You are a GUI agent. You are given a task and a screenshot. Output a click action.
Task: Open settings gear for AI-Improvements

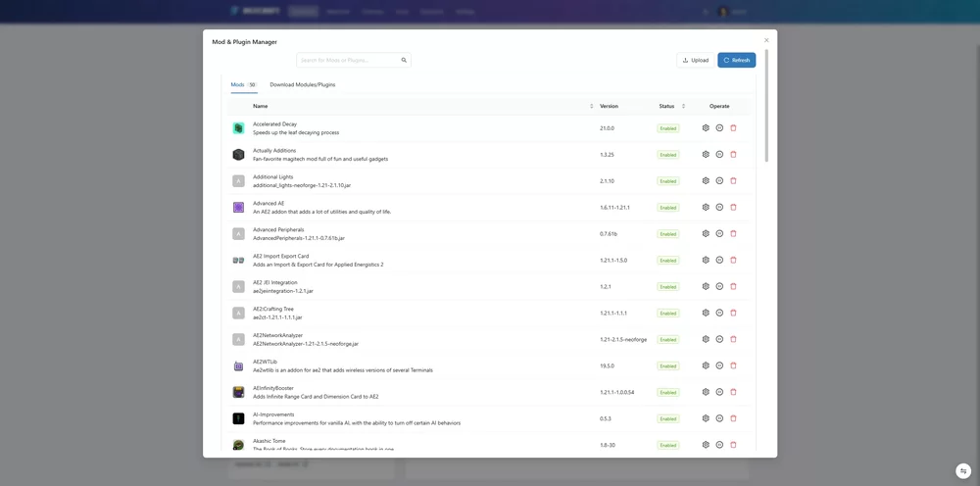[706, 418]
